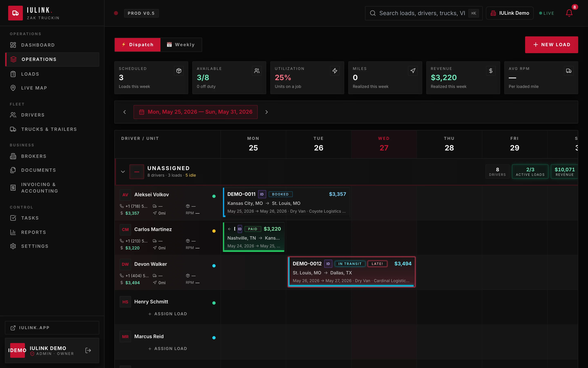Open Brokers in sidebar
The width and height of the screenshot is (588, 368).
[52, 156]
